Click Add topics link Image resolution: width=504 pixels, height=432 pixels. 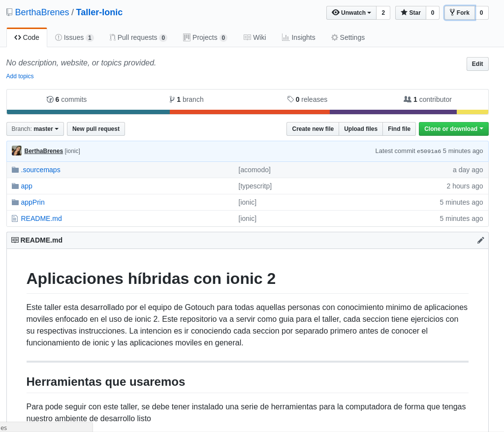[20, 76]
